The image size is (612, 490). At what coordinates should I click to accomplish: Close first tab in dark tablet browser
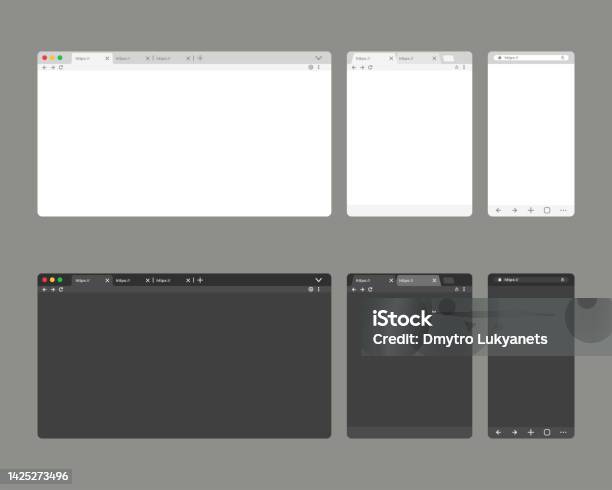tap(391, 281)
